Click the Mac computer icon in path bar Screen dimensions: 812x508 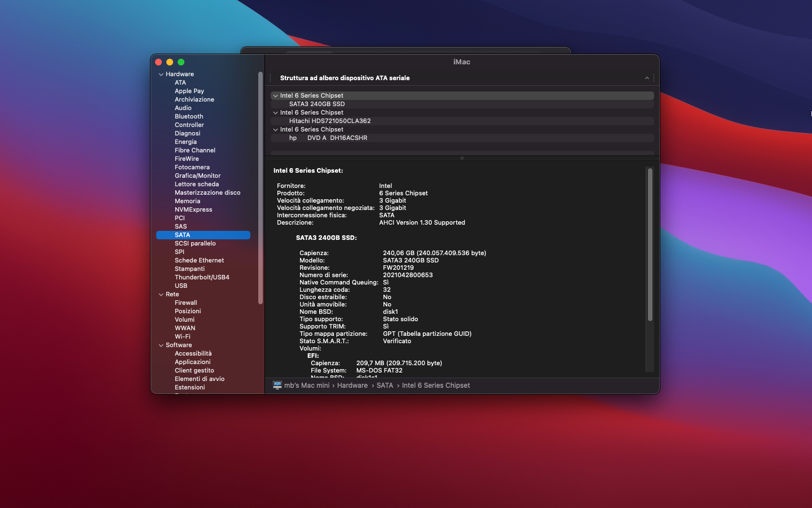(277, 385)
